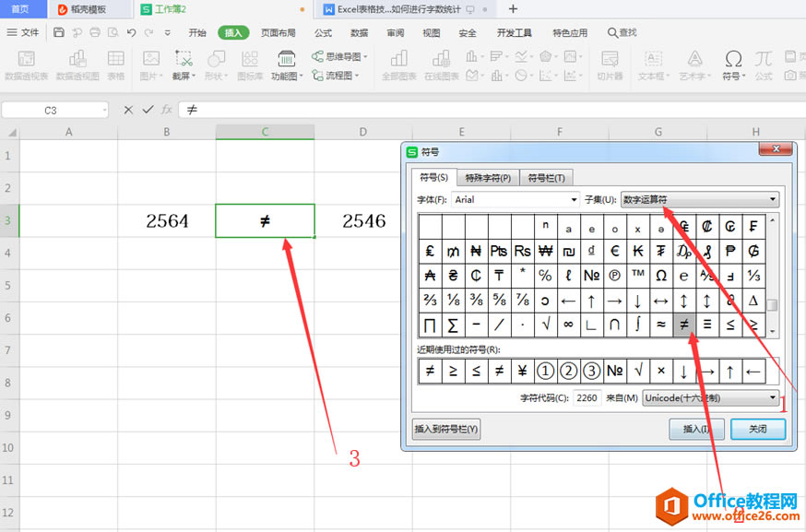The image size is (806, 532).
Task: Confirm the entry with formula bar checkmark
Action: 148,110
